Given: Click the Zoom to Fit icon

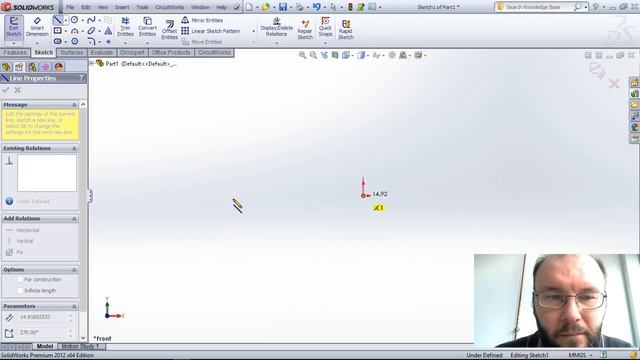Looking at the screenshot, I should click(x=302, y=55).
